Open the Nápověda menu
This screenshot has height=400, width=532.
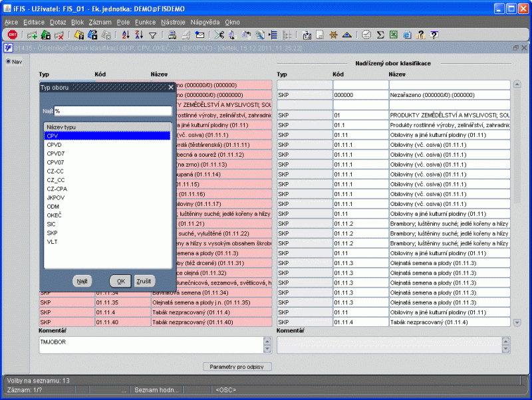pos(205,22)
